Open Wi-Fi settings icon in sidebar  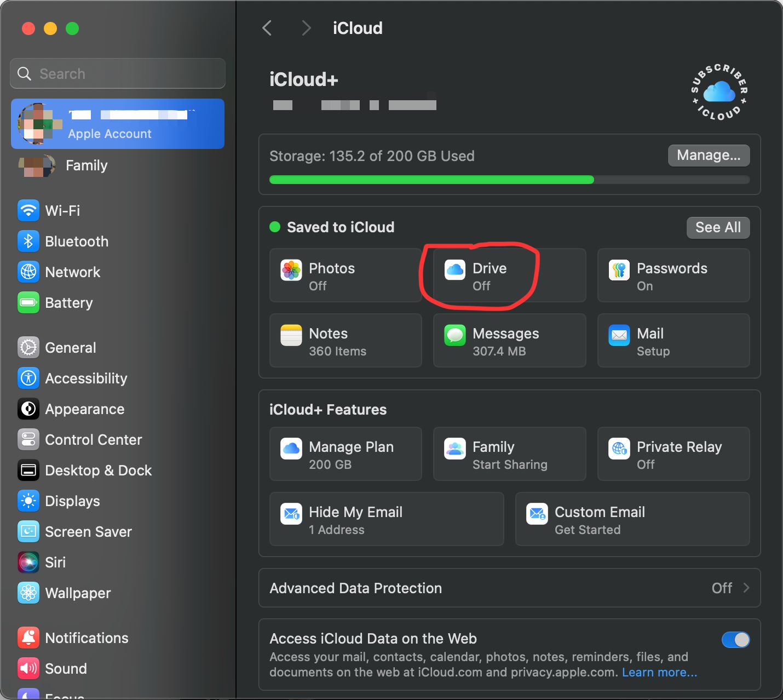[28, 210]
